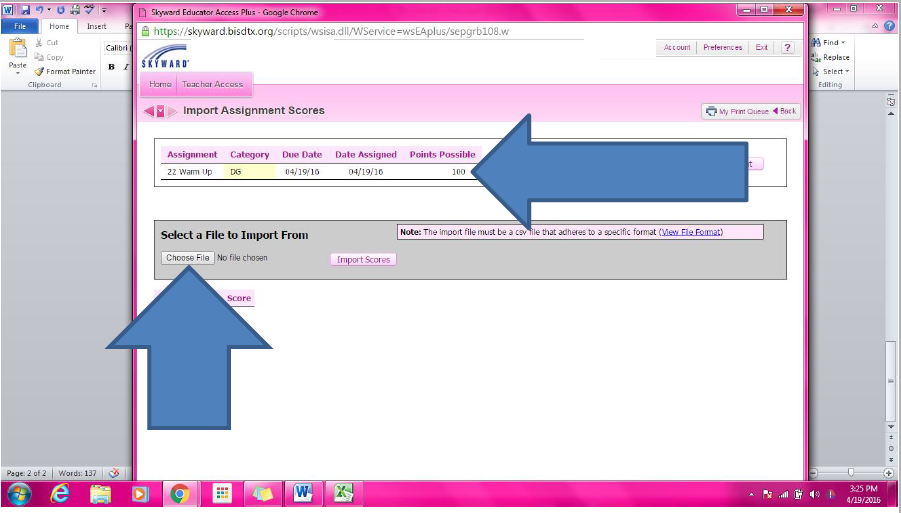901x513 pixels.
Task: Click the Format Painter brush icon
Action: click(39, 72)
